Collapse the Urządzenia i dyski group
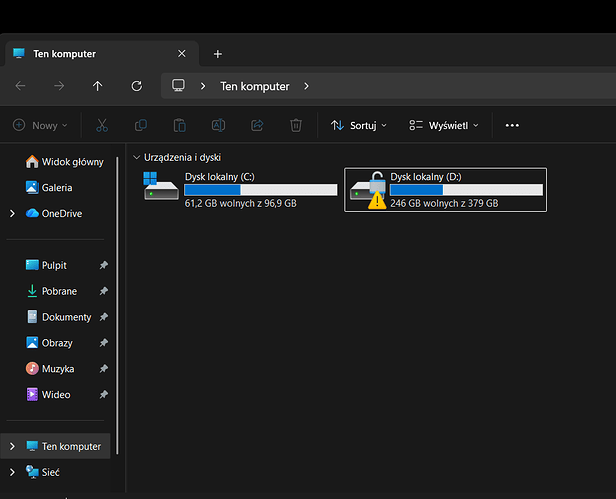Image resolution: width=616 pixels, height=499 pixels. pyautogui.click(x=137, y=157)
